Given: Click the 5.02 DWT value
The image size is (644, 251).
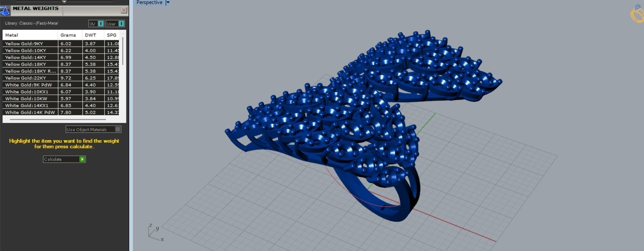Looking at the screenshot, I should click(90, 112).
